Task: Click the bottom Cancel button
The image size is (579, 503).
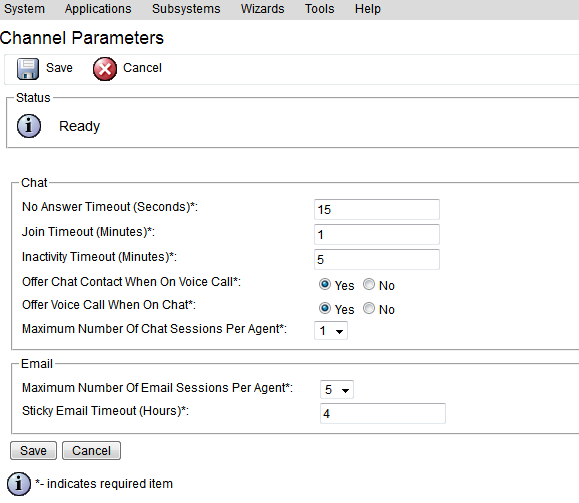Action: (x=91, y=451)
